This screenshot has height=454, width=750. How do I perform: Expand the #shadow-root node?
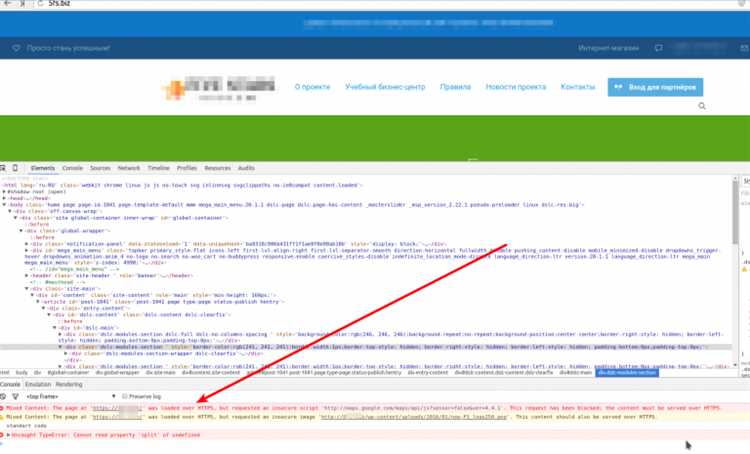[x=4, y=191]
